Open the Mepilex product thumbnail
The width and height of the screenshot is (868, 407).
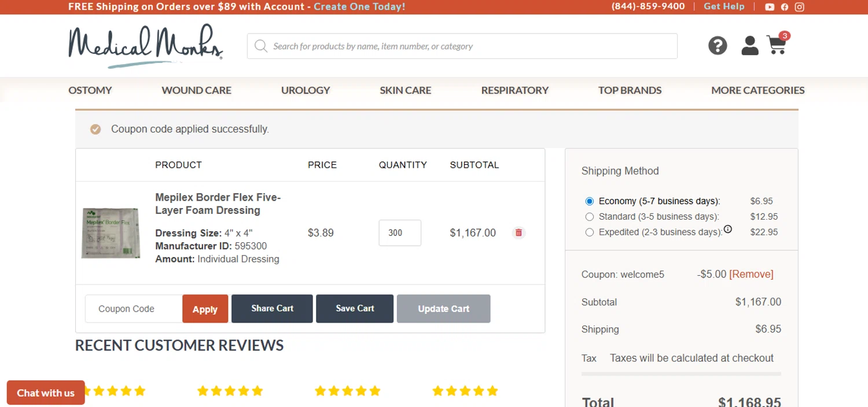[111, 232]
